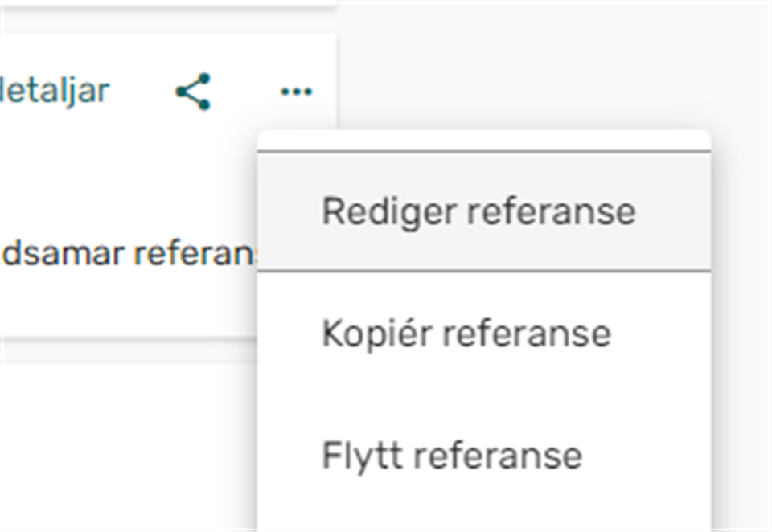Open the "detaljar" link
Screen dimensions: 772x532
[55, 91]
